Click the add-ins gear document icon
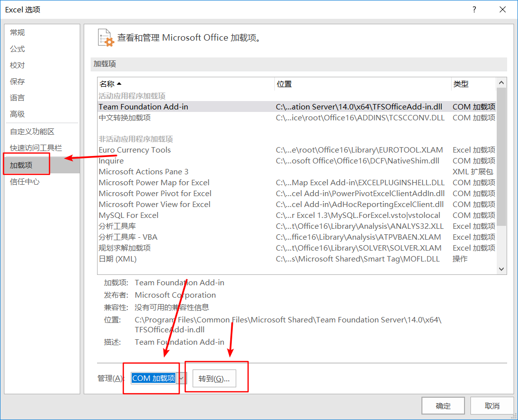Viewport: 518px width, 420px height. pos(105,38)
